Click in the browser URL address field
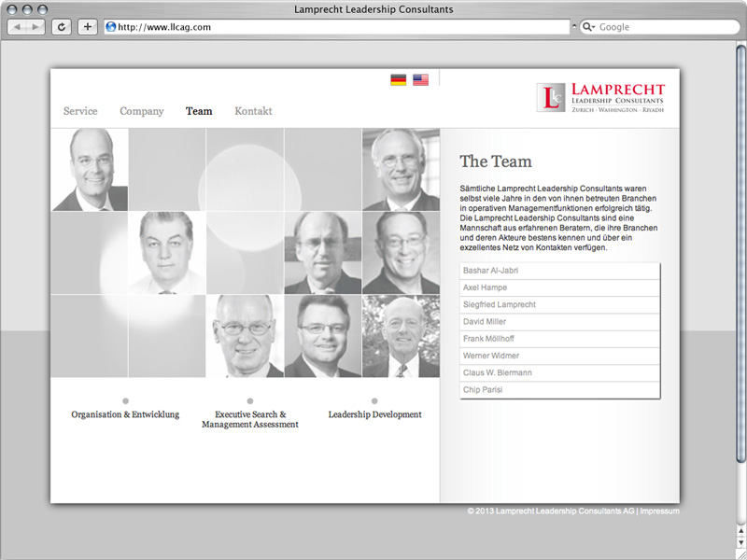747x560 pixels. click(x=336, y=27)
